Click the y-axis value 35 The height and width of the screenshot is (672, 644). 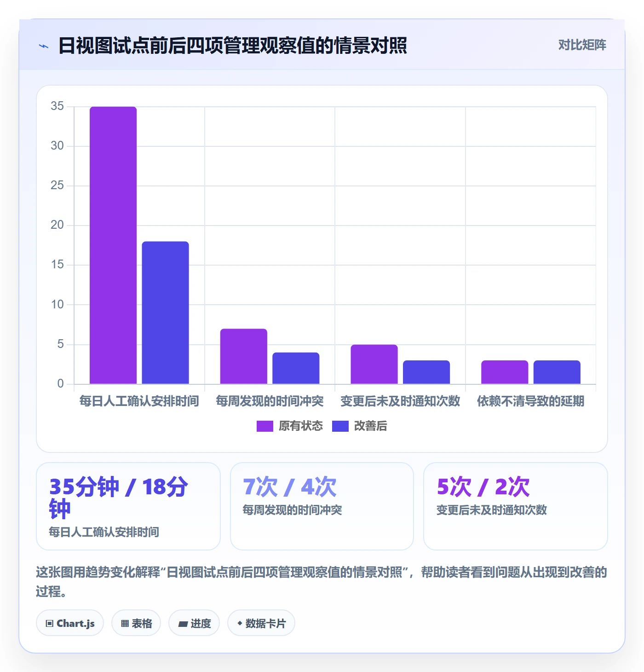[57, 106]
